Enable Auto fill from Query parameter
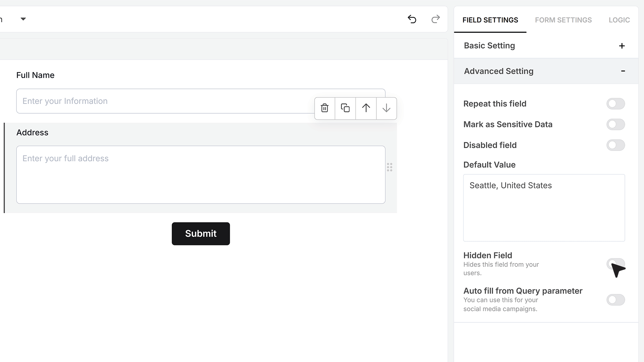 pos(615,300)
